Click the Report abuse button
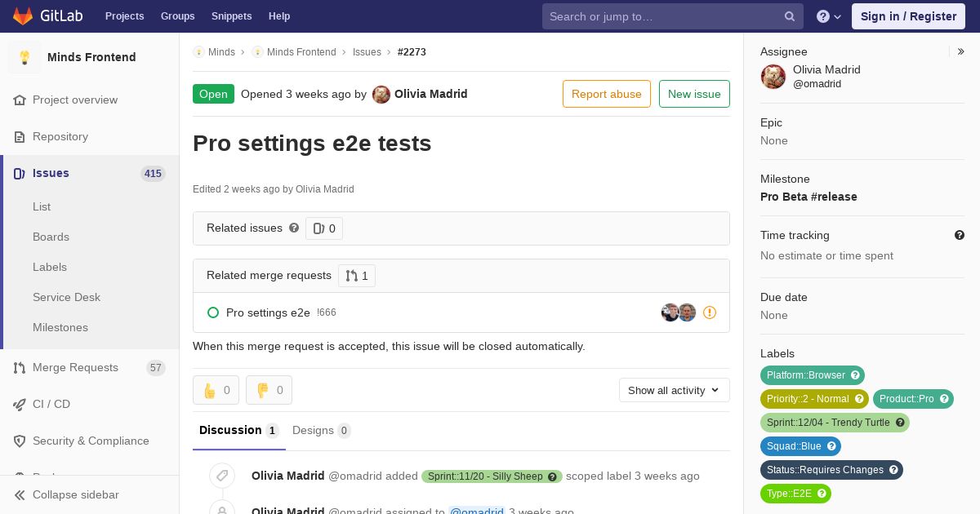 coord(607,94)
